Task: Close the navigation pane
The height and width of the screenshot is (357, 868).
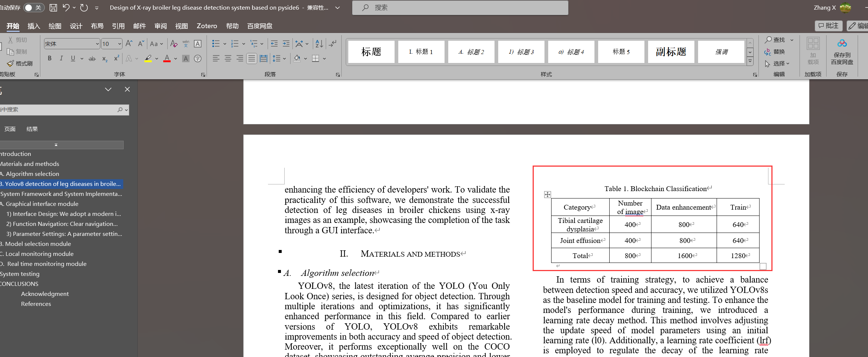Action: click(127, 89)
